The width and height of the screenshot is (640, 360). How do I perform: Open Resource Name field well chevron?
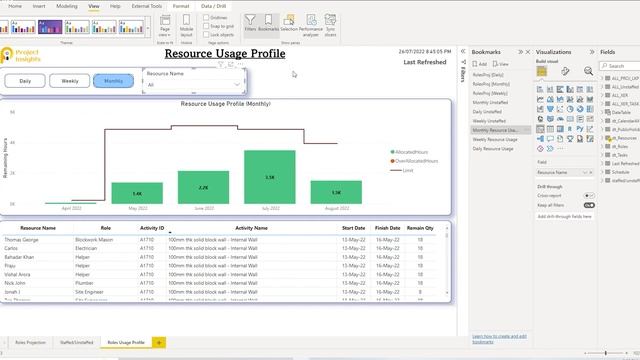coord(584,172)
